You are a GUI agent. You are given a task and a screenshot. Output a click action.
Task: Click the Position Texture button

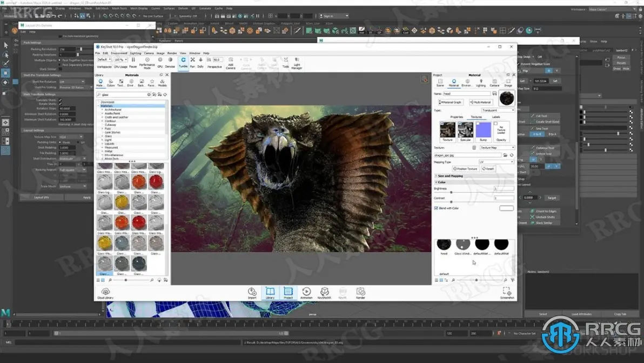pos(465,169)
